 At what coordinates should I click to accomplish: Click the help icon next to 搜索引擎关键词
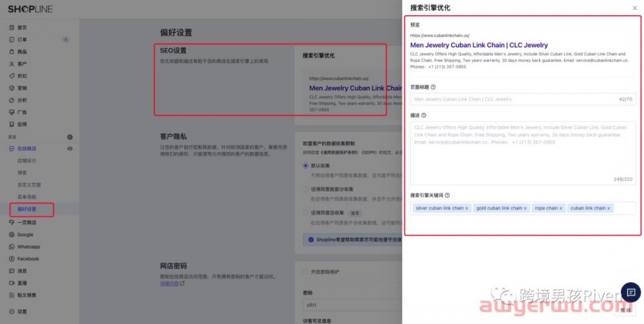point(447,195)
